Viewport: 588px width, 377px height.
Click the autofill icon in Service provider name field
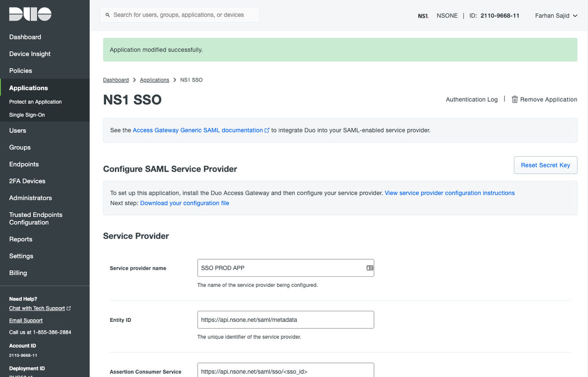pyautogui.click(x=370, y=268)
